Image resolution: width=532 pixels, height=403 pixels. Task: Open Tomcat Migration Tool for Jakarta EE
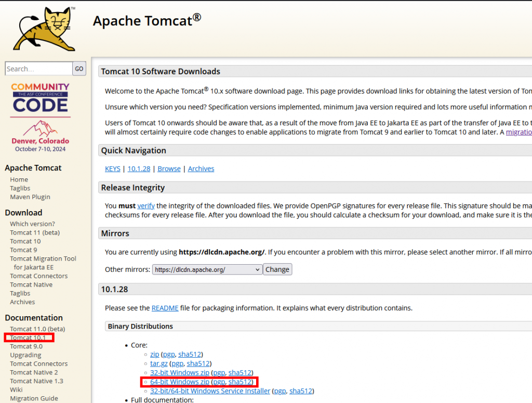[43, 263]
